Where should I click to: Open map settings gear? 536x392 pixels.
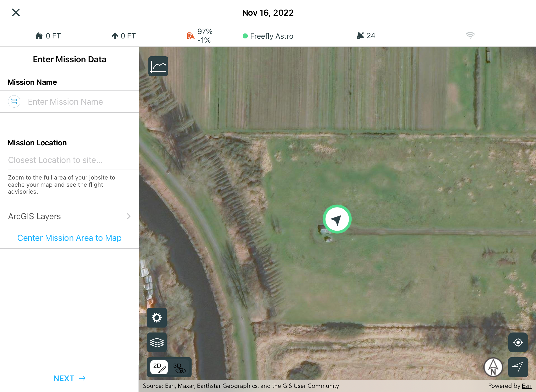(157, 318)
